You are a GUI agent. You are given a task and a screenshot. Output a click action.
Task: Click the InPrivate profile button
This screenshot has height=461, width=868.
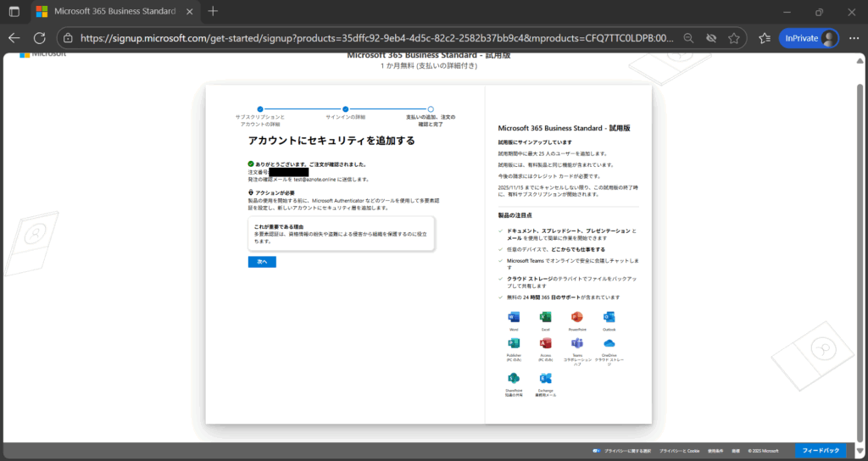tap(809, 38)
